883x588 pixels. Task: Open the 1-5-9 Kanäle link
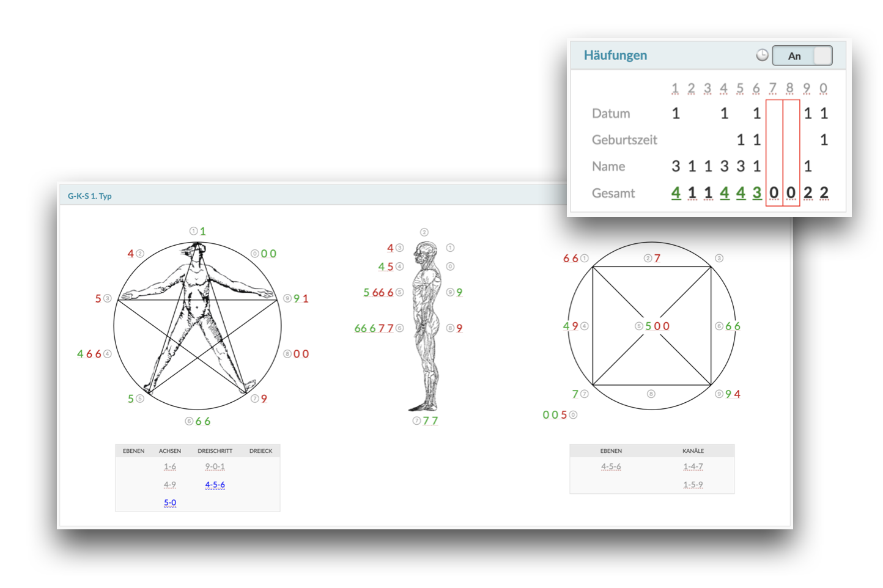(693, 485)
